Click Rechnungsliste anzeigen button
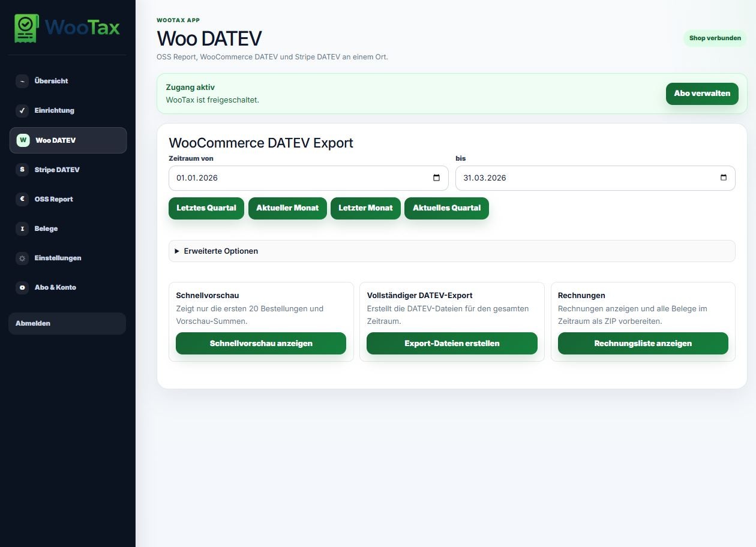The width and height of the screenshot is (756, 547). point(643,344)
